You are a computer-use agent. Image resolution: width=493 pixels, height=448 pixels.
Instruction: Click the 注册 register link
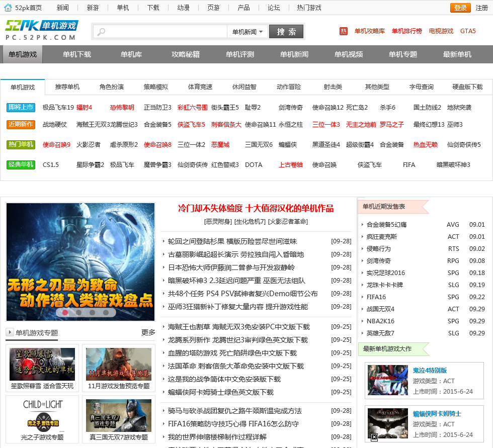tap(482, 8)
